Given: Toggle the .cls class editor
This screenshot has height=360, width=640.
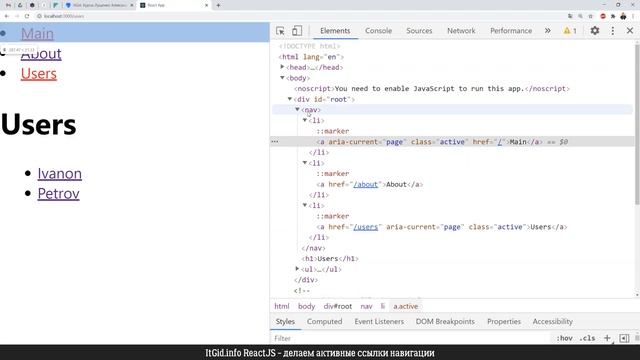Looking at the screenshot, I should 587,338.
